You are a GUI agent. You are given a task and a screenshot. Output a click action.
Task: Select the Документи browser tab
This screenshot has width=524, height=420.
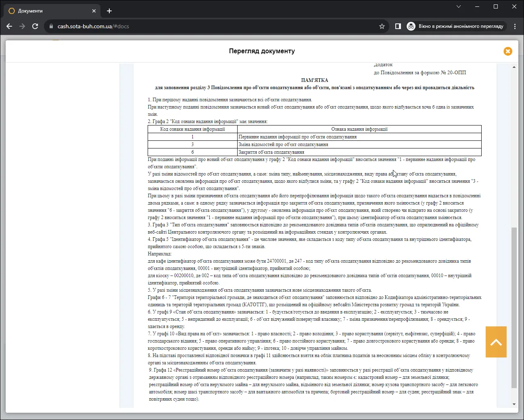pos(52,11)
